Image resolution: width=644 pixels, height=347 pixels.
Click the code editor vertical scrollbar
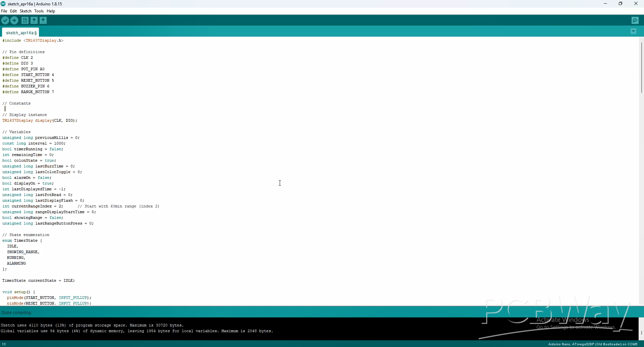click(x=641, y=67)
